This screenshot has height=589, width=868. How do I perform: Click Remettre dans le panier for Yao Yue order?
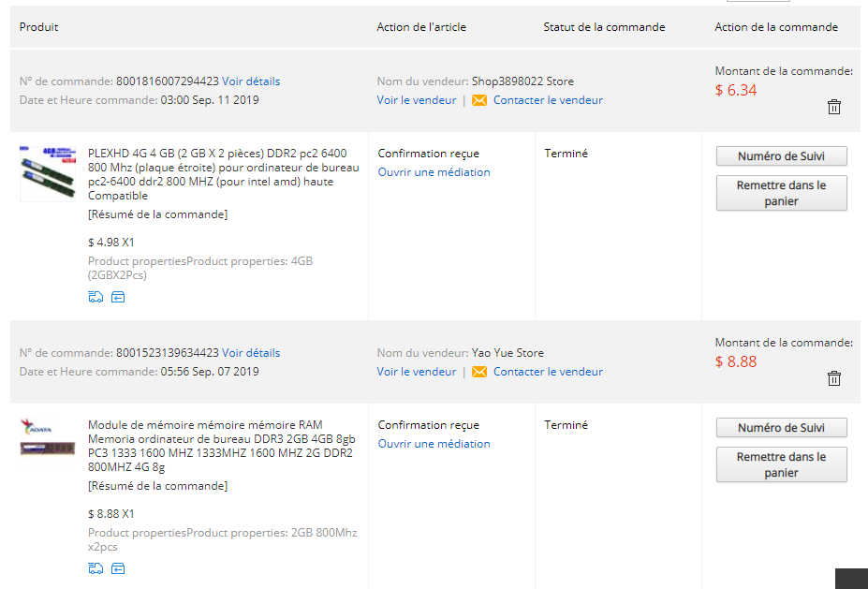point(781,464)
